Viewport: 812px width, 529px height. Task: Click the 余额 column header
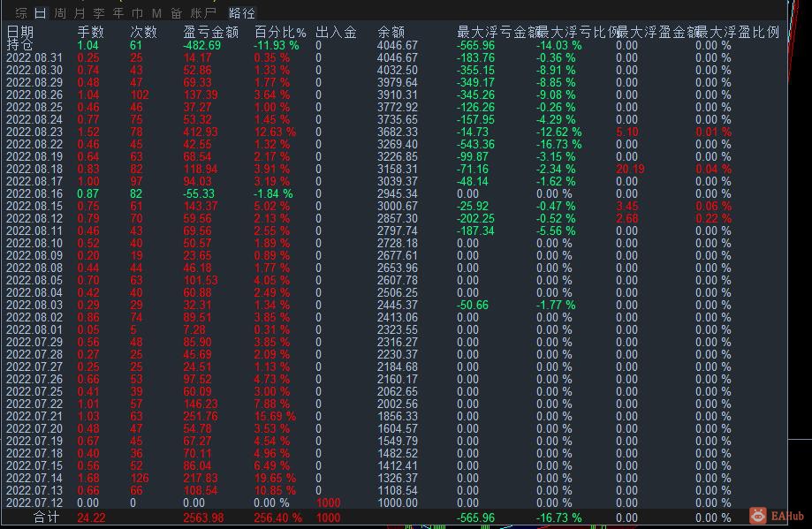[391, 32]
